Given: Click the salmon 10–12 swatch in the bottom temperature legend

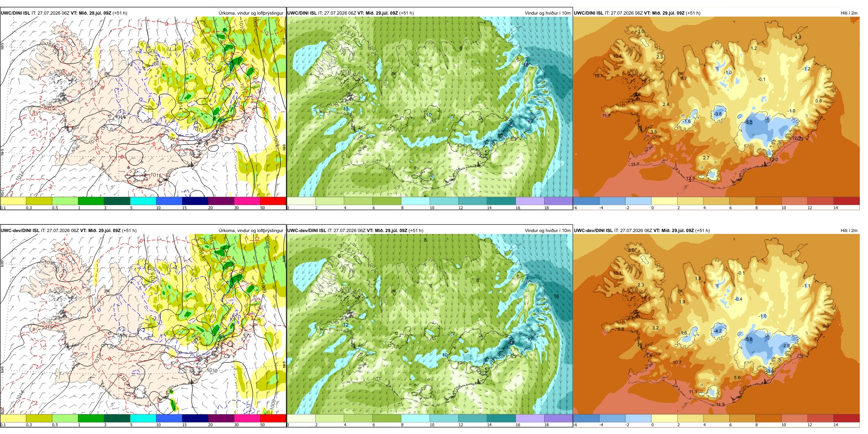Looking at the screenshot, I should pos(794,418).
